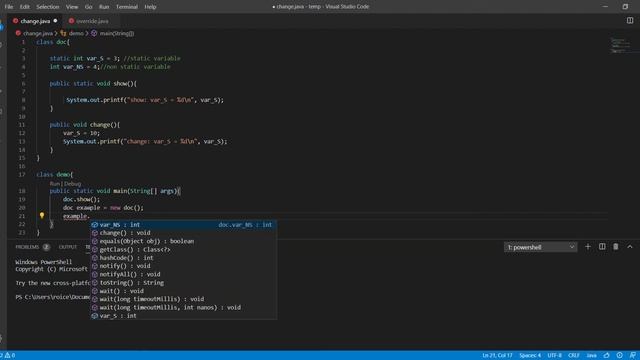This screenshot has width=640, height=360.
Task: Create a new terminal with the plus icon
Action: click(x=588, y=247)
